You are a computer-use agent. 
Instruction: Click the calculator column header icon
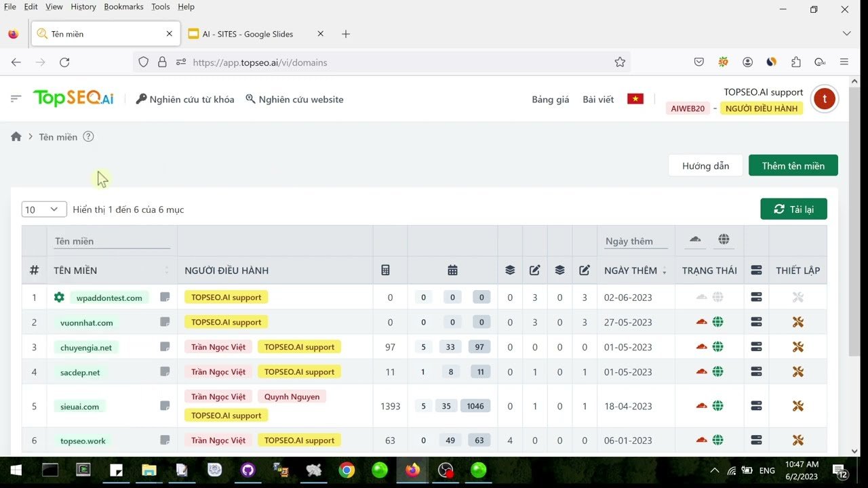(385, 270)
